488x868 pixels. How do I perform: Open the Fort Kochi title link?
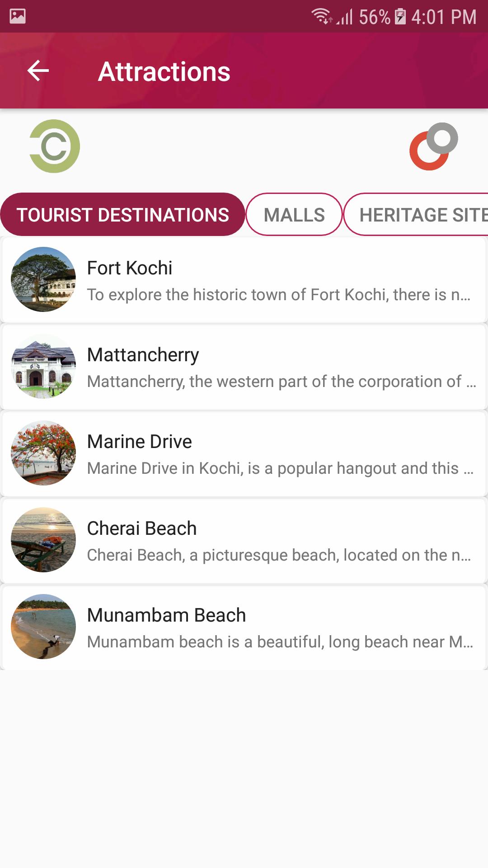point(130,268)
